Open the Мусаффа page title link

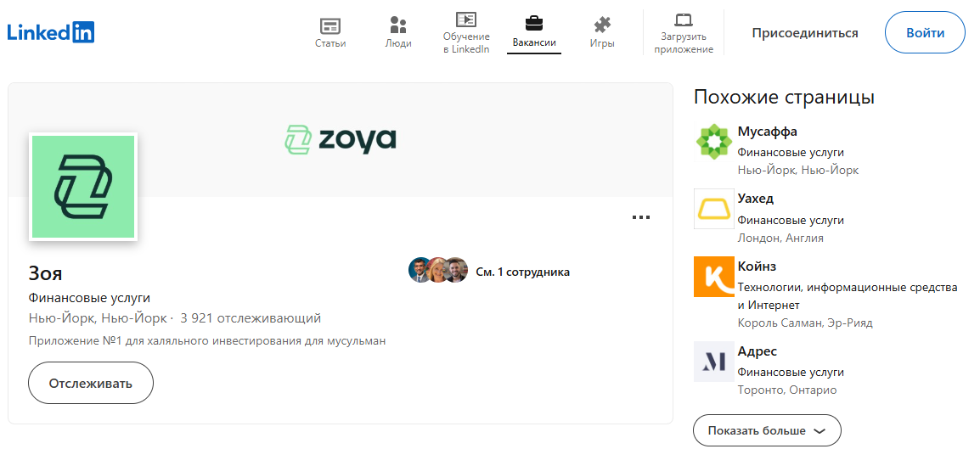(x=768, y=132)
